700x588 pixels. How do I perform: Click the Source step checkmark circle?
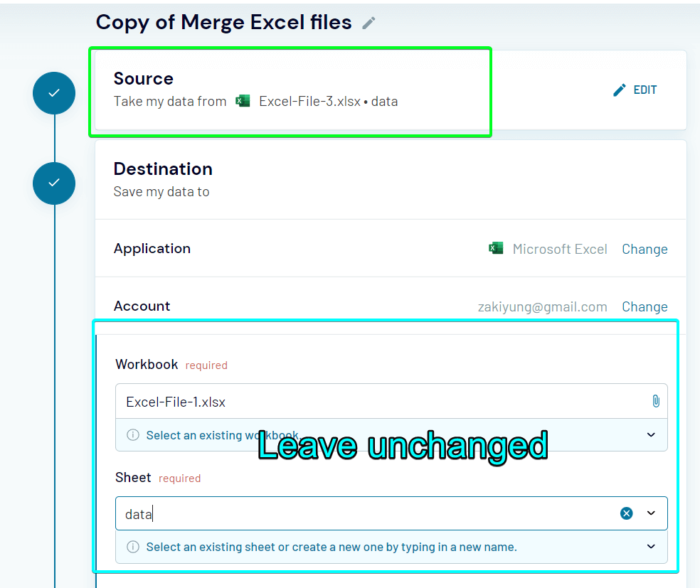53,93
